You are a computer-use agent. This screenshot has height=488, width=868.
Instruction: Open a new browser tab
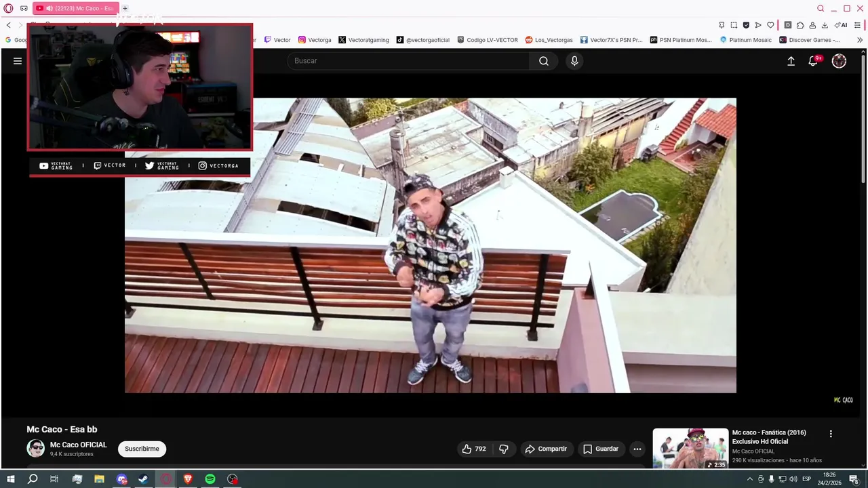coord(125,8)
